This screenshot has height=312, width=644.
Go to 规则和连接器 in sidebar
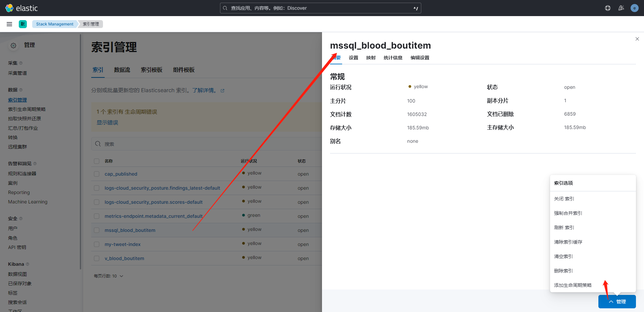point(22,174)
